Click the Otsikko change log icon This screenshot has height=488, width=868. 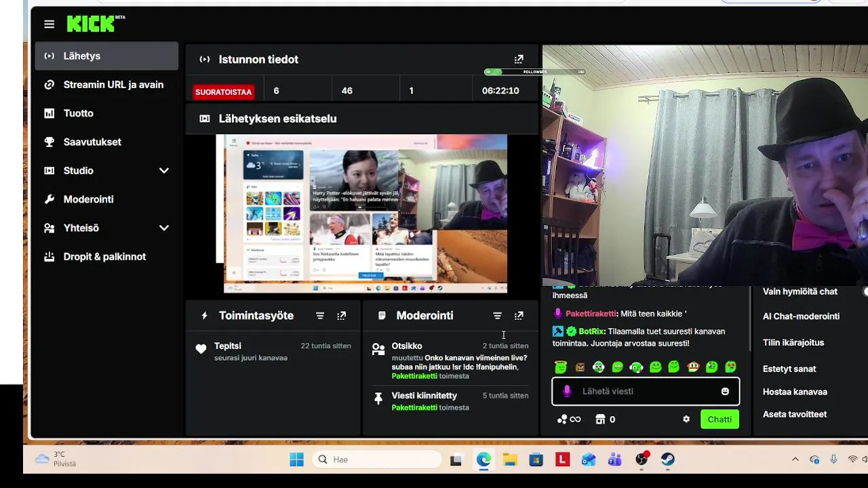point(378,349)
